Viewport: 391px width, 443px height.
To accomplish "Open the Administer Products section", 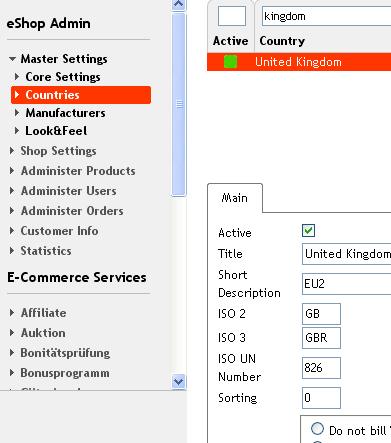I will pos(78,171).
